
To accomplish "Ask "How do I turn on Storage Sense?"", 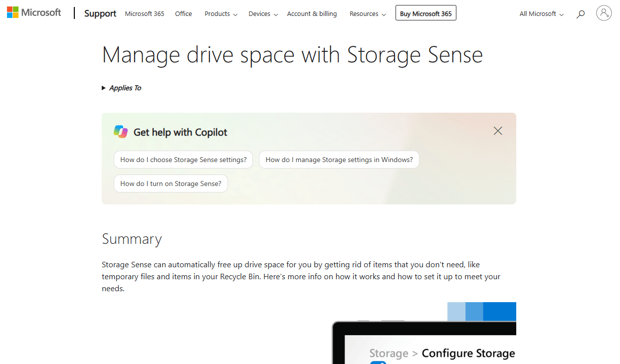I will 171,183.
